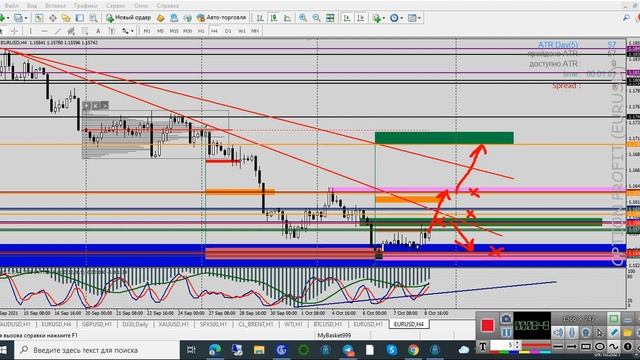Switch to the GBPUSD,H1 chart tab
Viewport: 640px width, 360px height.
[x=97, y=324]
